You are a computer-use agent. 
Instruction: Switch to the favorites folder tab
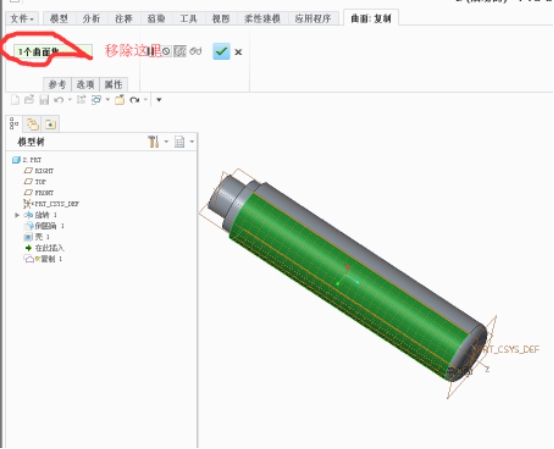coord(50,124)
